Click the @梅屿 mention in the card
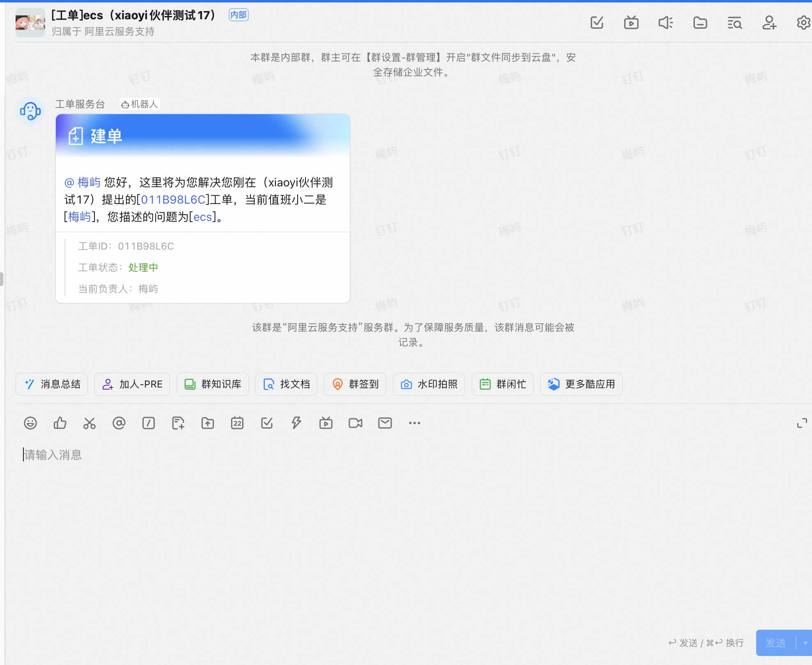This screenshot has height=665, width=812. pos(83,182)
